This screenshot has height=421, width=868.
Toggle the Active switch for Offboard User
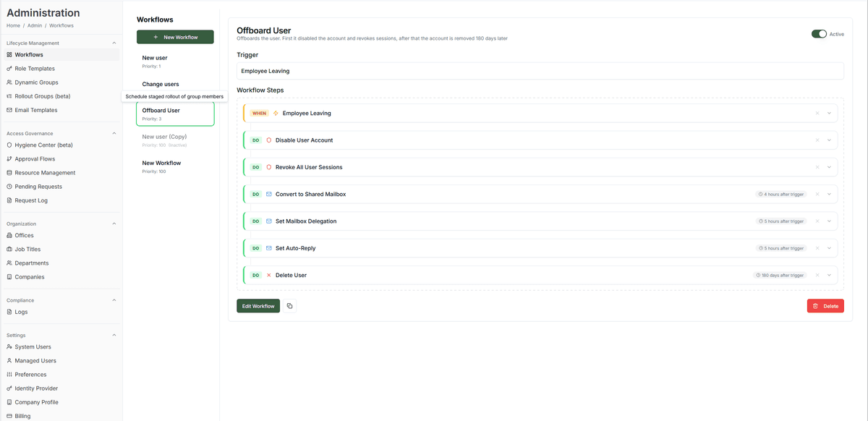819,33
